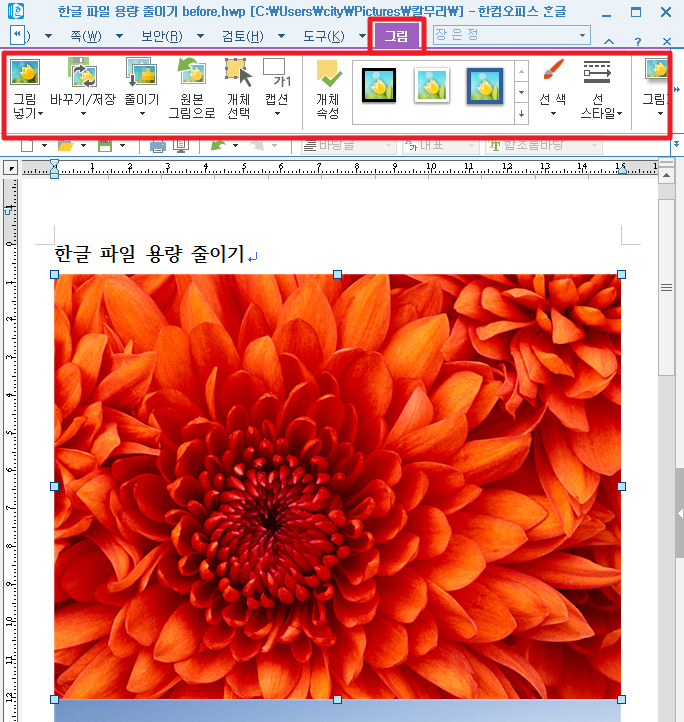
Task: Go to next picture style gallery row
Action: point(521,93)
